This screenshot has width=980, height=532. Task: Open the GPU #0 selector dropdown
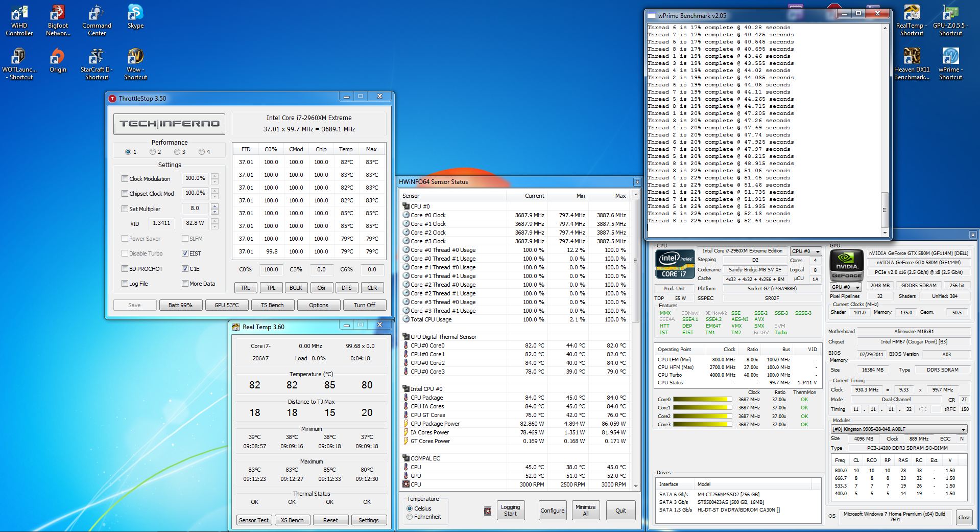click(846, 287)
